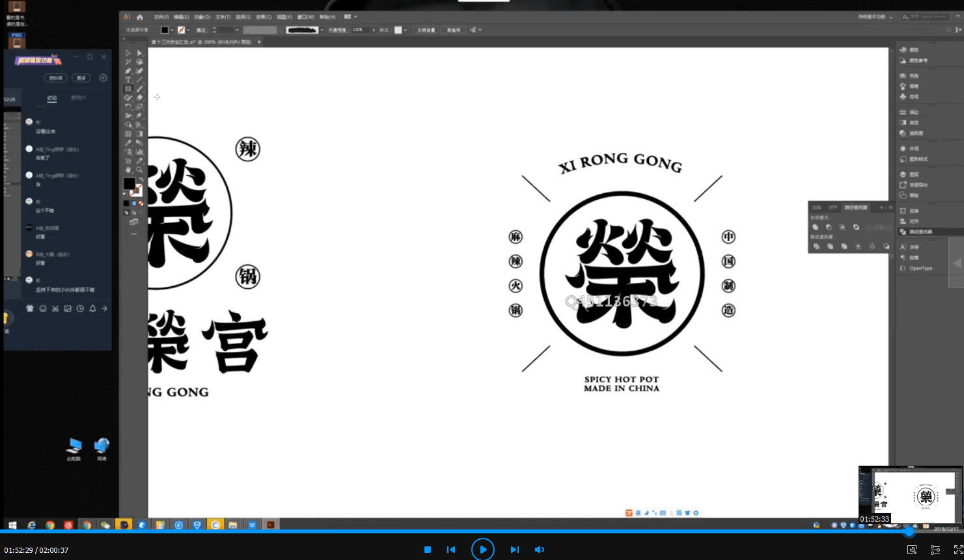964x560 pixels.
Task: Pick the Magic Wand tool
Action: 128,62
